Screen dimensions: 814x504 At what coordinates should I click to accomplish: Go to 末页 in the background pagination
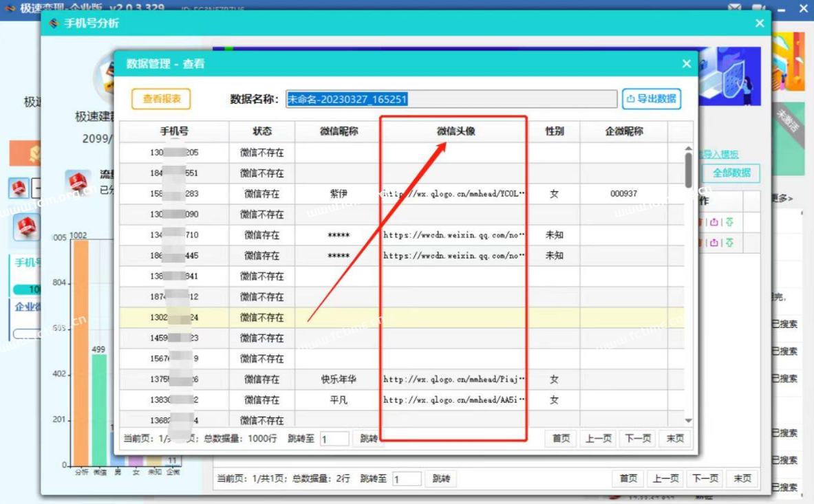pyautogui.click(x=742, y=479)
